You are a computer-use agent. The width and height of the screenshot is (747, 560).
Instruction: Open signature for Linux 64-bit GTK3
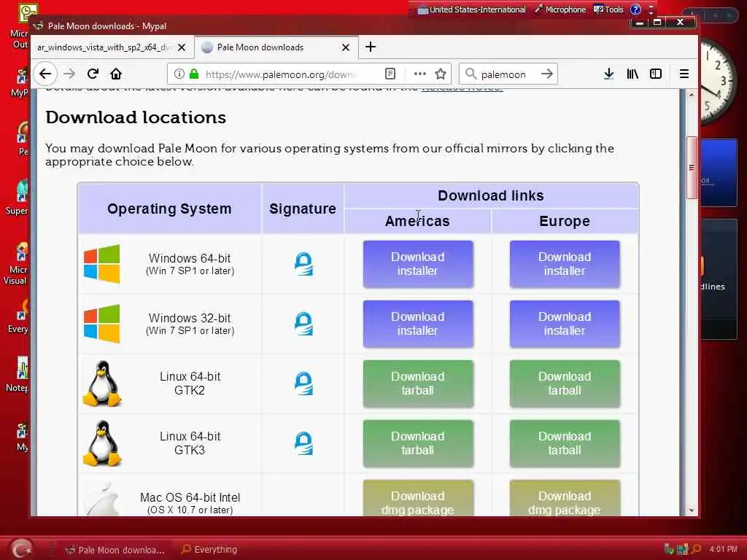[x=303, y=443]
